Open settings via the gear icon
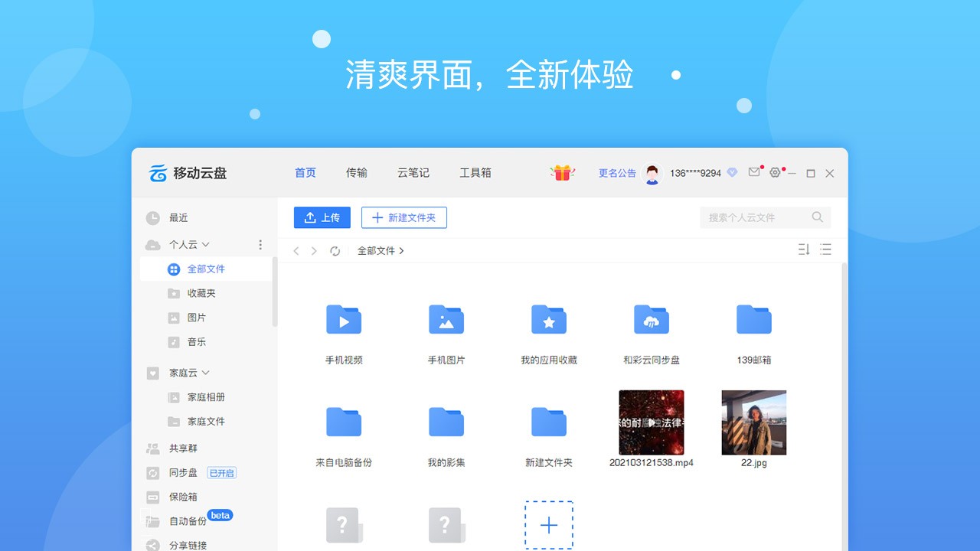The height and width of the screenshot is (551, 980). (x=775, y=173)
